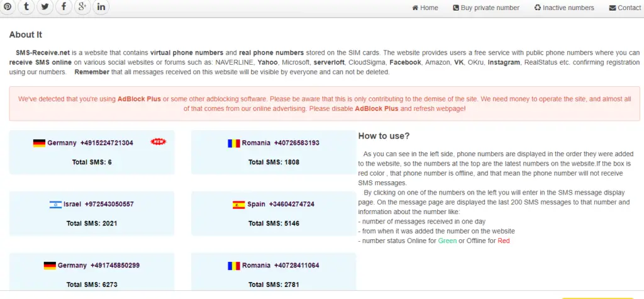Share page via Twitter icon
The height and width of the screenshot is (299, 644).
tap(45, 7)
